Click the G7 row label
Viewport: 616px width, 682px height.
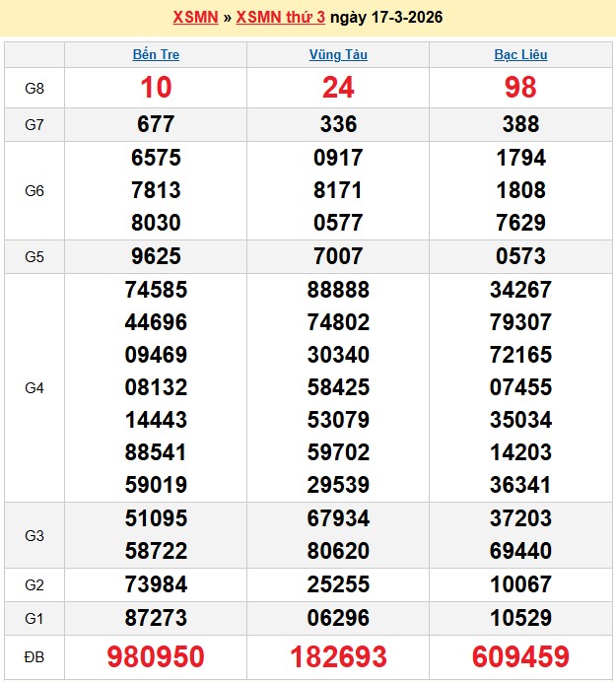click(34, 124)
